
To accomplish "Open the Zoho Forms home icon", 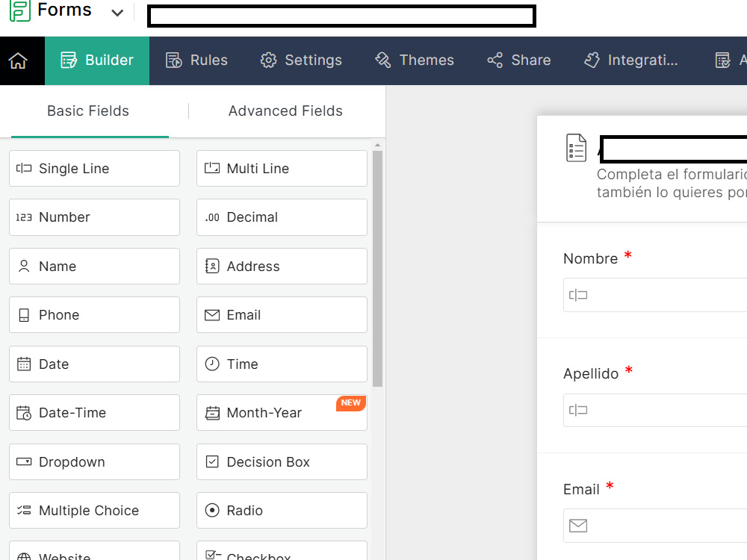I will coord(22,60).
